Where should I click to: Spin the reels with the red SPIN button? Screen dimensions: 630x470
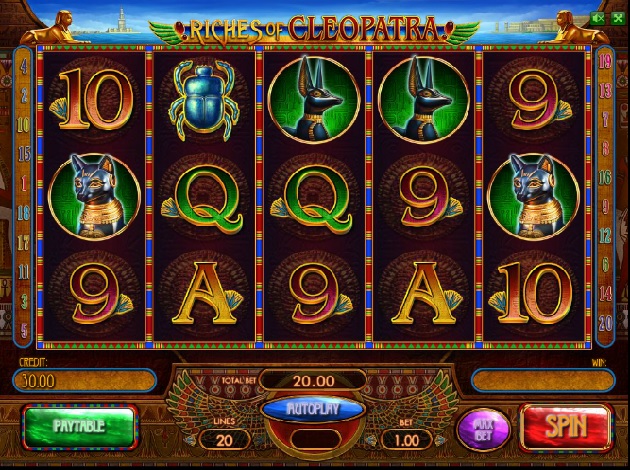566,427
